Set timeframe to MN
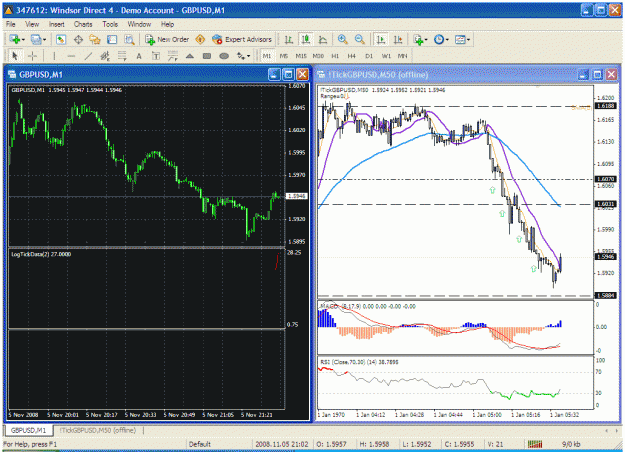625x452 pixels. pos(403,56)
